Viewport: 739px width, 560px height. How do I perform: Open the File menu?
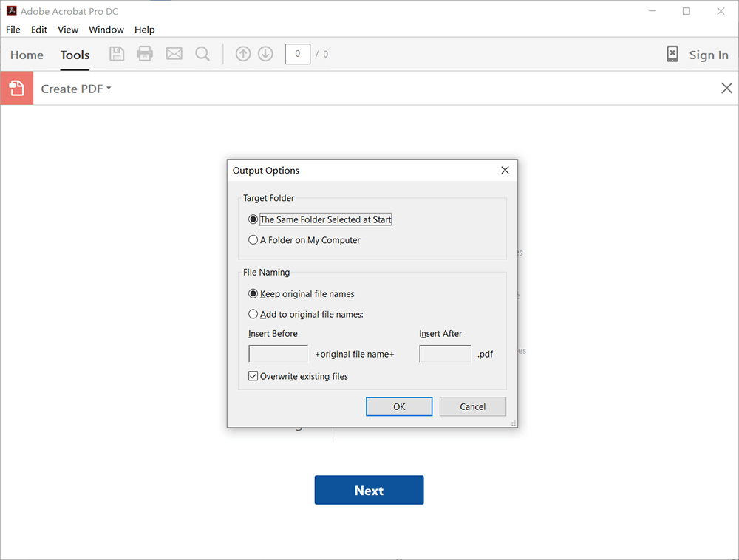click(x=13, y=30)
